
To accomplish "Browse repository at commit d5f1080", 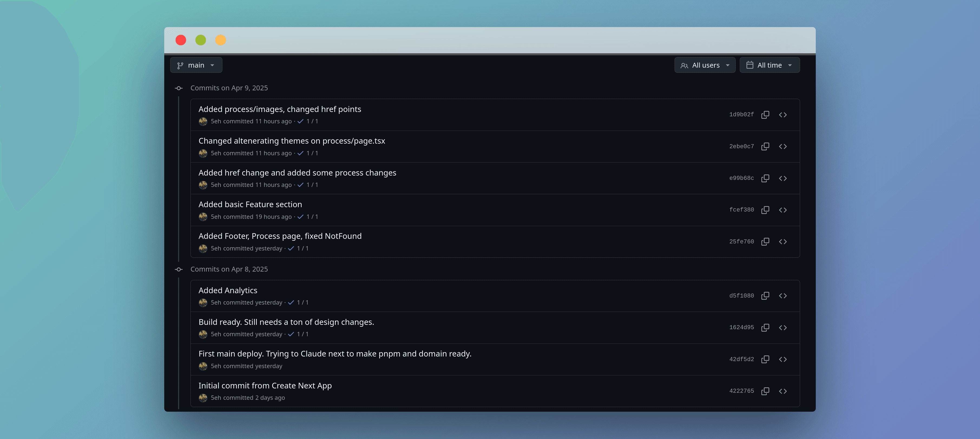I will [x=782, y=296].
